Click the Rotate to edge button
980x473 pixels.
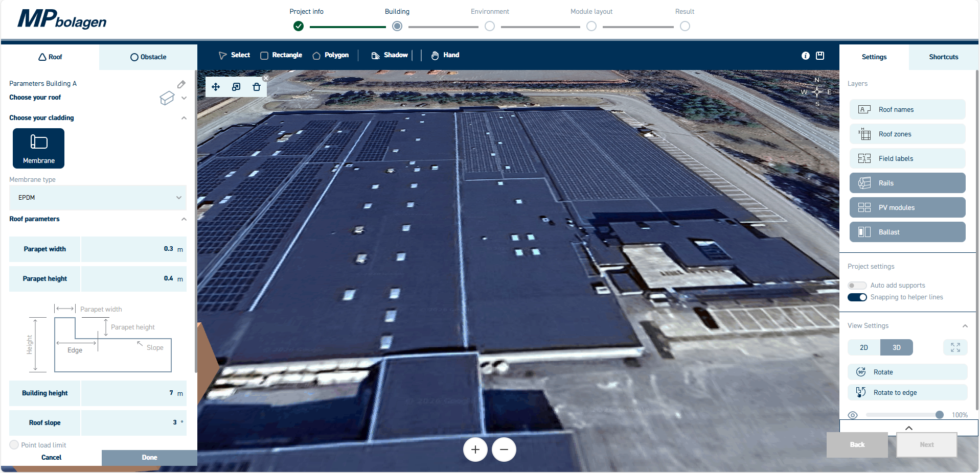pyautogui.click(x=907, y=392)
